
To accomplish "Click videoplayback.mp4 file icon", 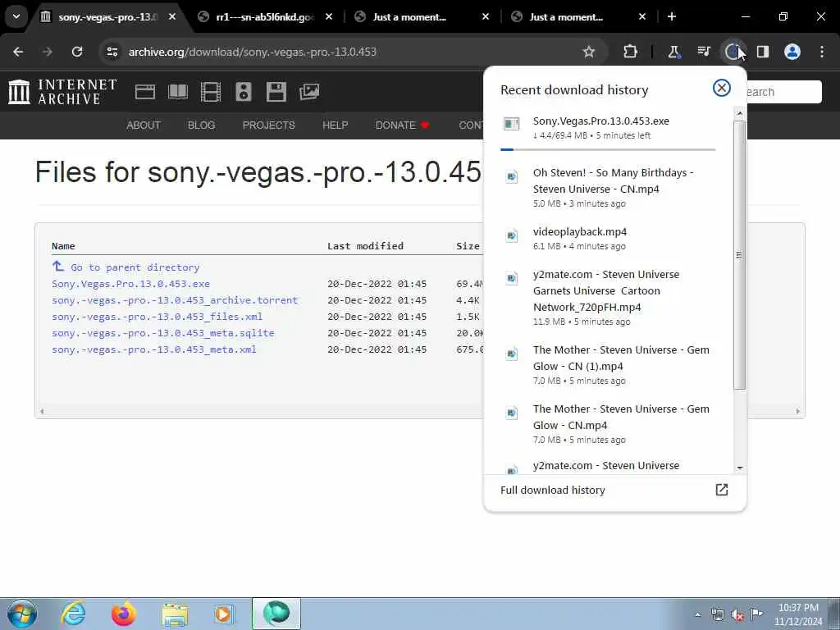I will click(512, 235).
